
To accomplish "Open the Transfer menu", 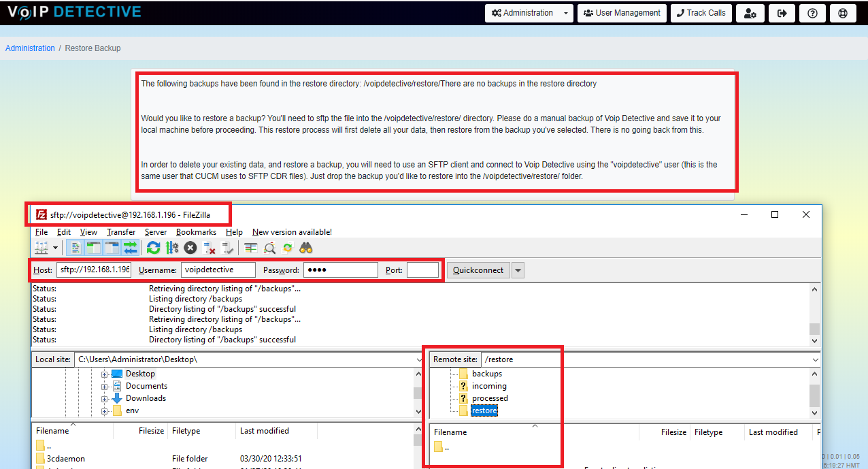I will [x=121, y=232].
